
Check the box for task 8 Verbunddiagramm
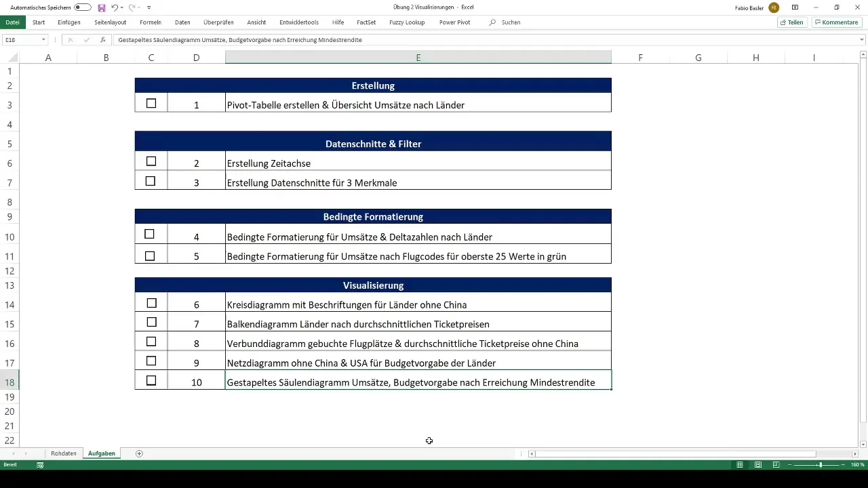coord(152,342)
